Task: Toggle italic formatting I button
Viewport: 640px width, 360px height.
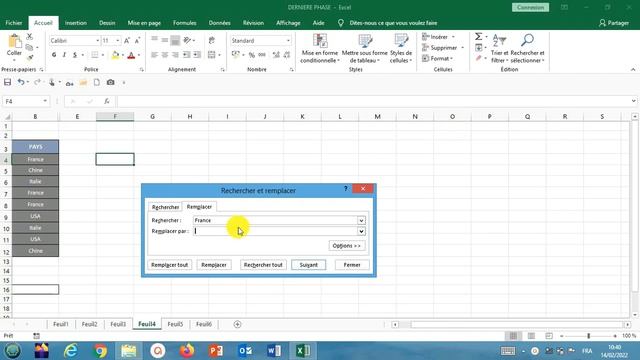Action: point(64,55)
